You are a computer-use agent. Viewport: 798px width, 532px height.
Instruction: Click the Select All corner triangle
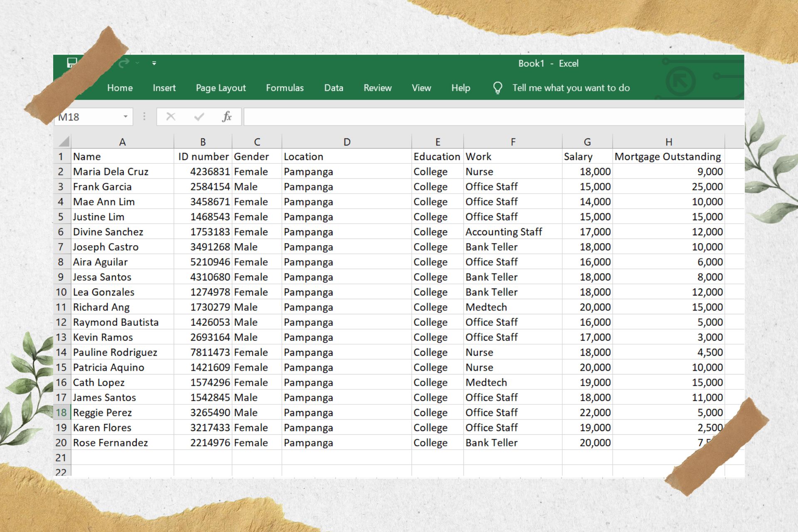point(64,141)
